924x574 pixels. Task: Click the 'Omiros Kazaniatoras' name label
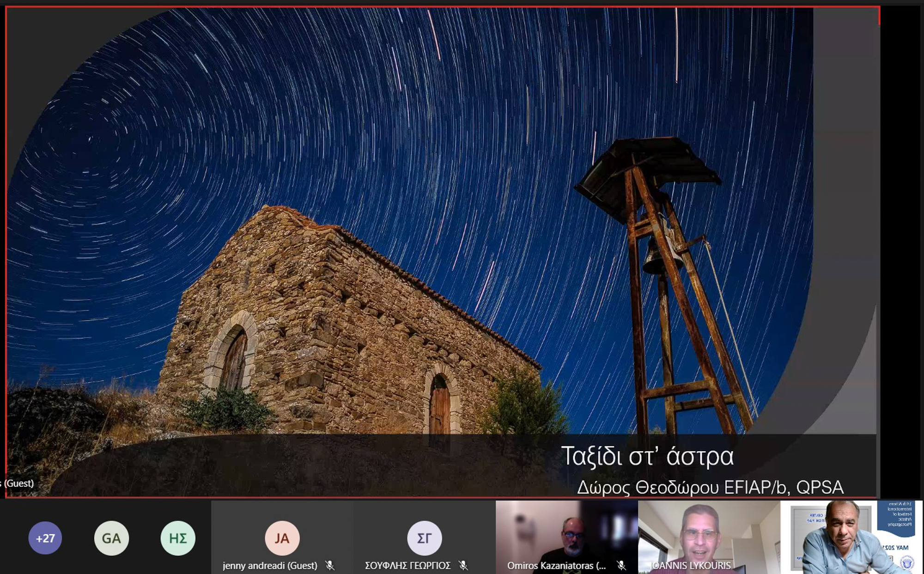[556, 565]
